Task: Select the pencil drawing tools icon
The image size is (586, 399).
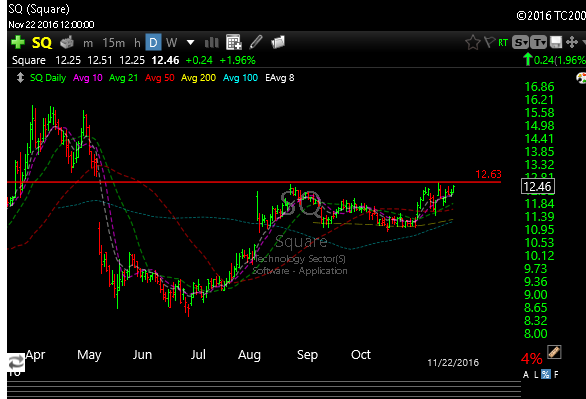Action: [256, 42]
